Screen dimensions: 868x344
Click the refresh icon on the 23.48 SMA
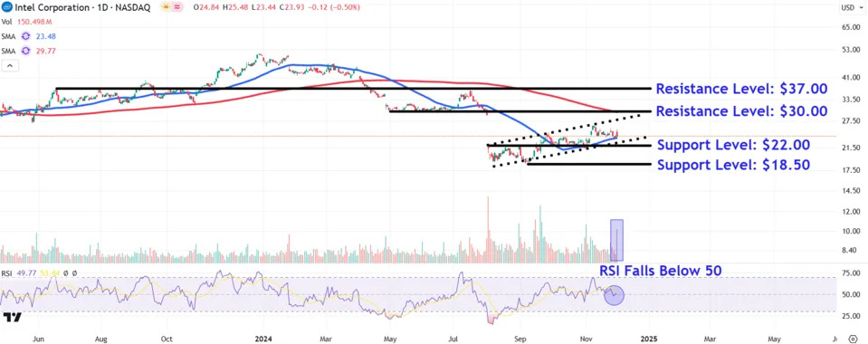pyautogui.click(x=25, y=36)
